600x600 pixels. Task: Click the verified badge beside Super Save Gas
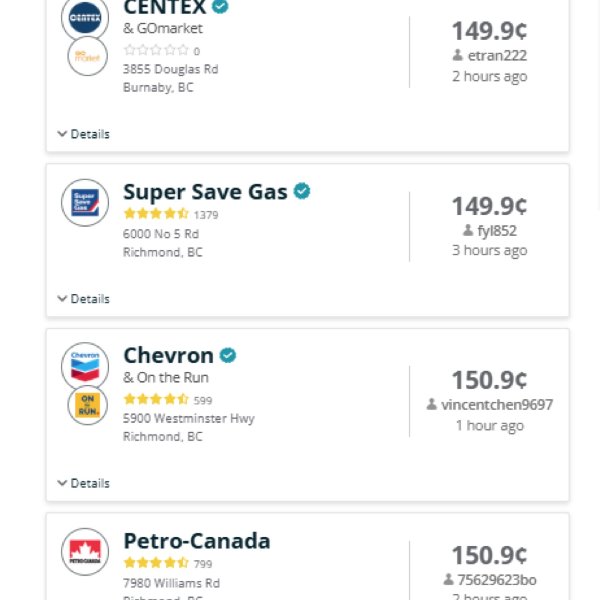[301, 191]
